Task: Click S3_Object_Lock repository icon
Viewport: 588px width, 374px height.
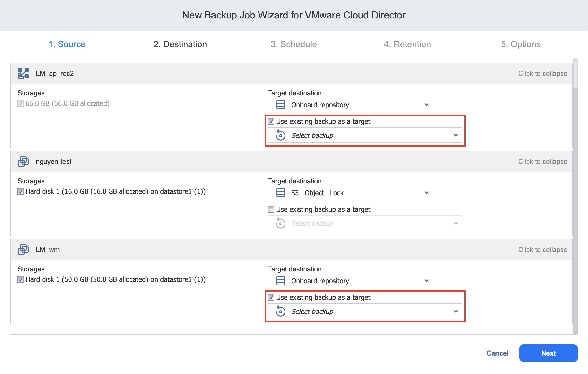Action: [280, 193]
